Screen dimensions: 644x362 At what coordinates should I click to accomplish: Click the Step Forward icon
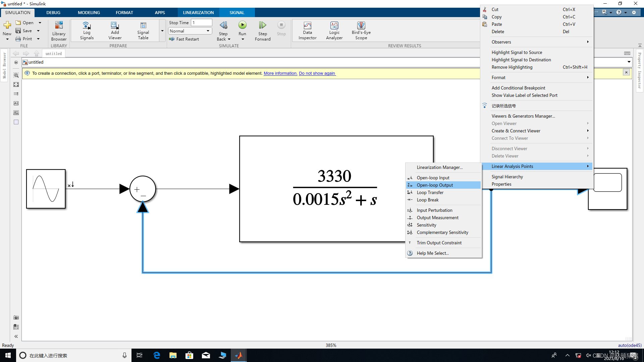(x=262, y=25)
